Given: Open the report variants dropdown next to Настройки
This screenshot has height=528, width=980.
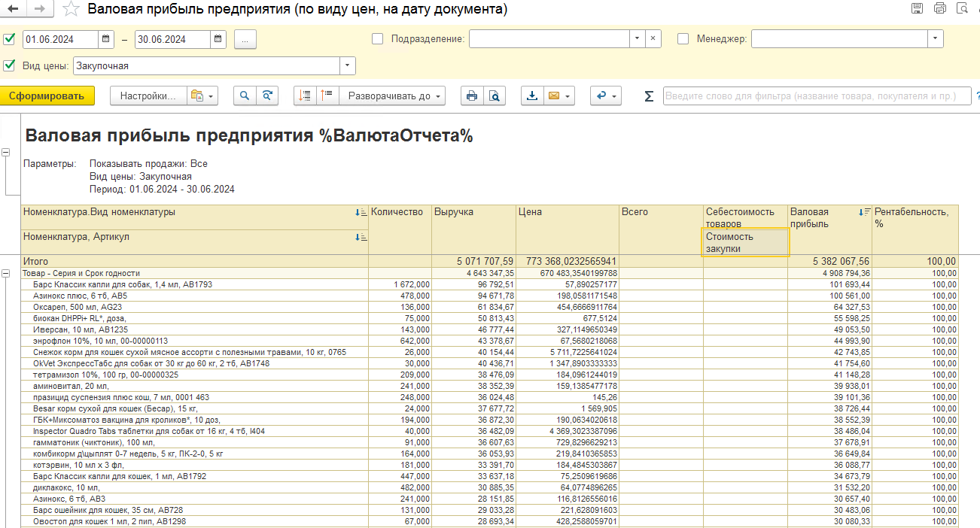Looking at the screenshot, I should [202, 96].
